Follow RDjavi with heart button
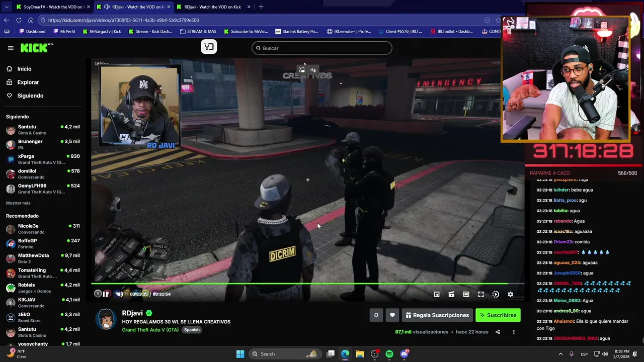 [392, 315]
